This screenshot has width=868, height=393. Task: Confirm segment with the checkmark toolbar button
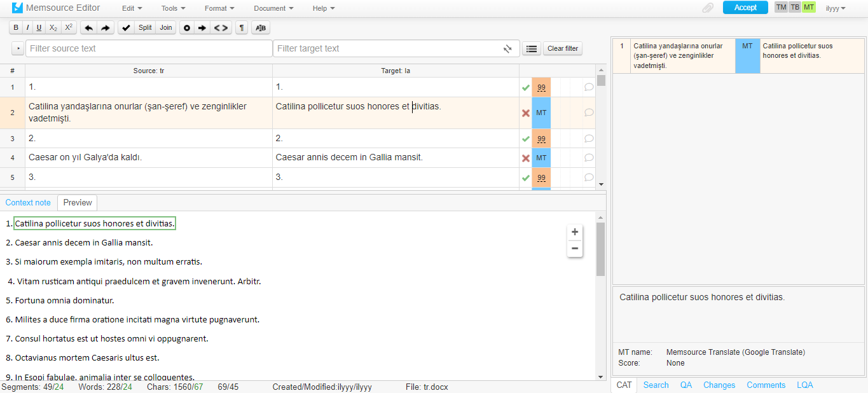(x=126, y=27)
